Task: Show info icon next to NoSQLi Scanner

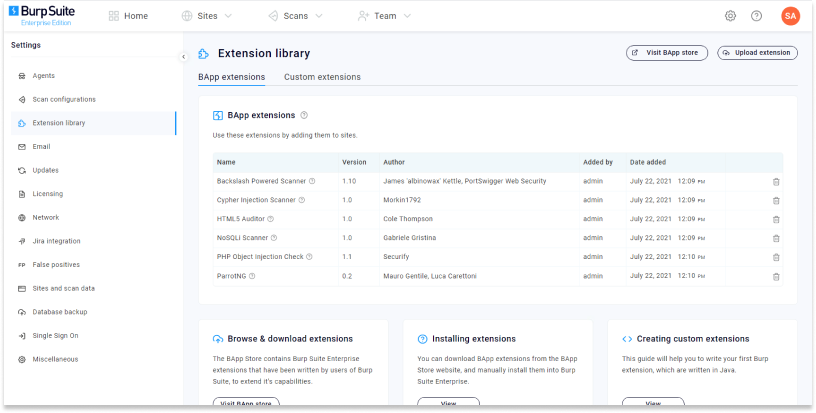Action: 274,238
